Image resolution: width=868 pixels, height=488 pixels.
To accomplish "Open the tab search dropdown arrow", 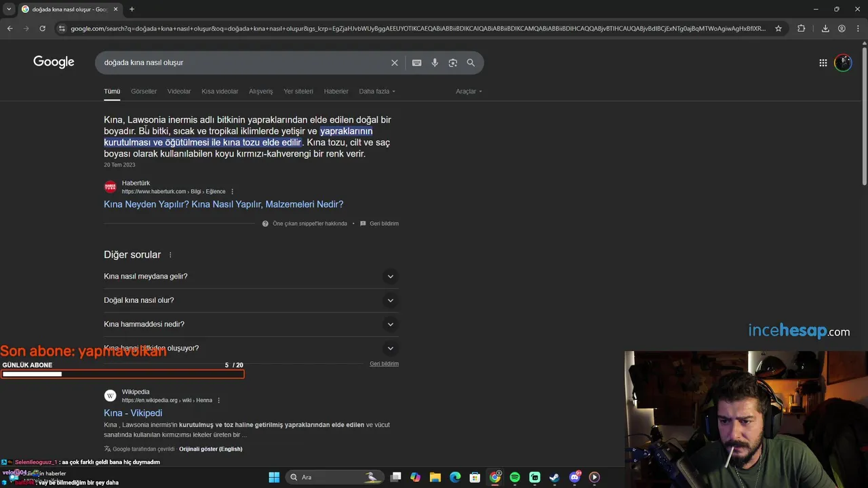I will point(9,9).
